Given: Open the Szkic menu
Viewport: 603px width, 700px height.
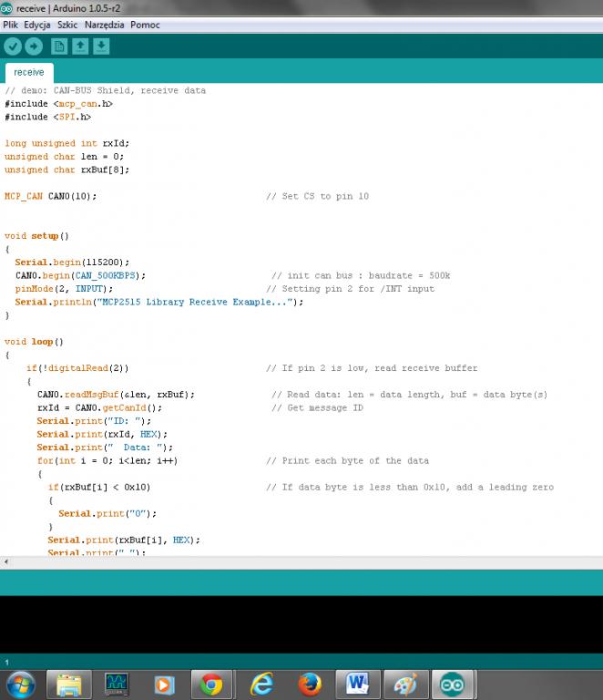Looking at the screenshot, I should 67,25.
